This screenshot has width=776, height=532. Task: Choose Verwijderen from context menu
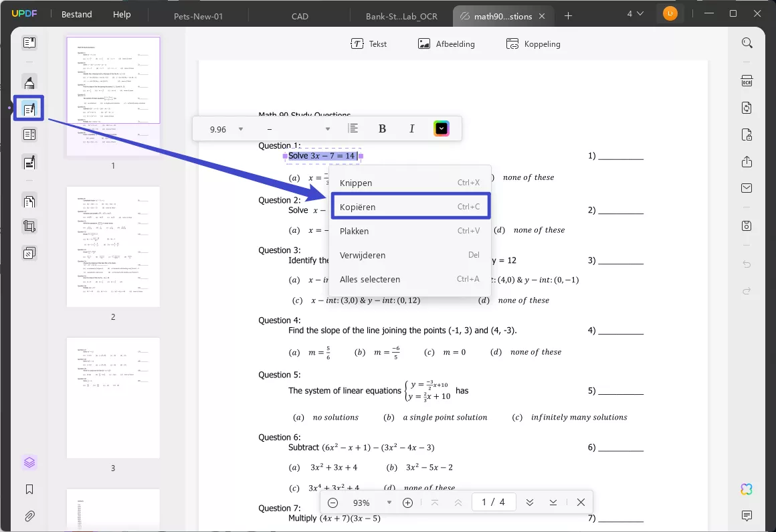(410, 256)
